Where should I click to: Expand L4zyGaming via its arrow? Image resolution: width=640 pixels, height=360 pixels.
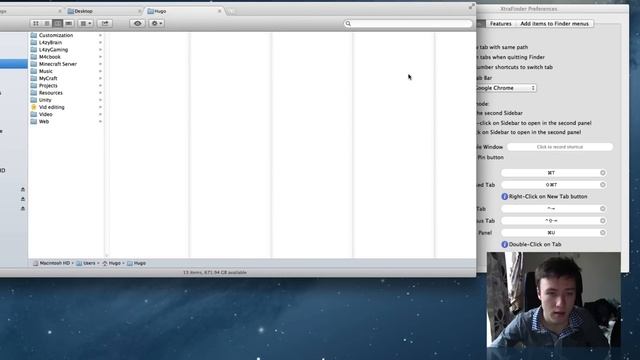click(x=100, y=49)
